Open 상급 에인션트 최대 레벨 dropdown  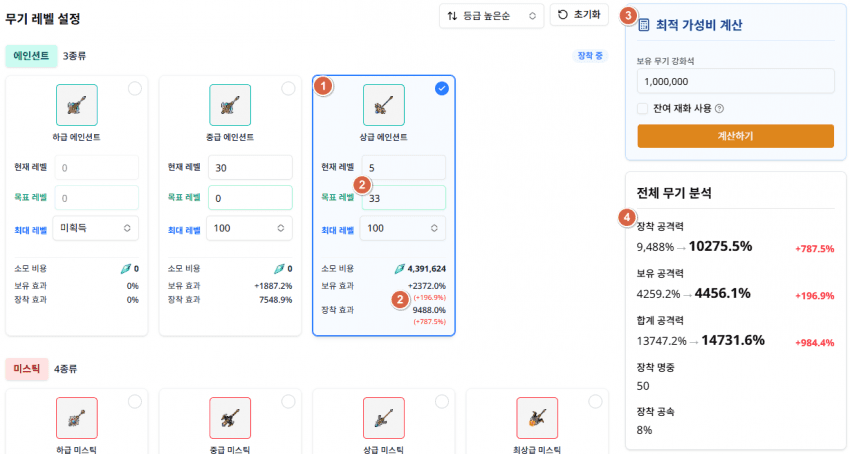pyautogui.click(x=403, y=228)
